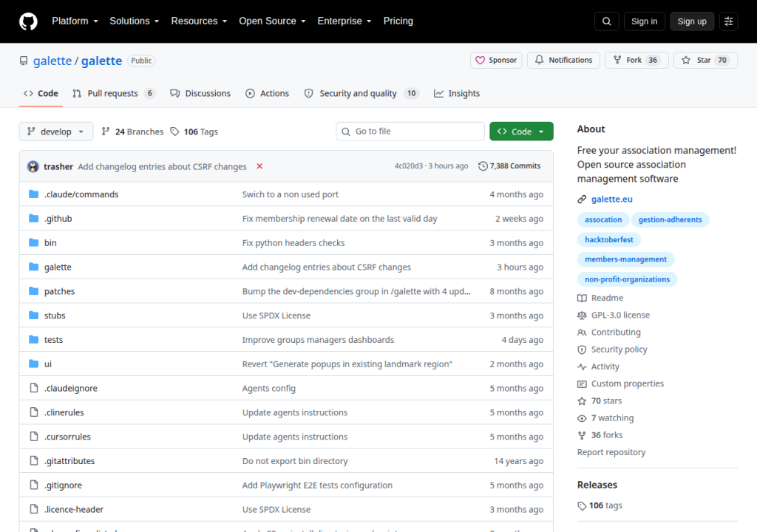The height and width of the screenshot is (532, 757).
Task: Click the Go to file search field
Action: (x=410, y=132)
